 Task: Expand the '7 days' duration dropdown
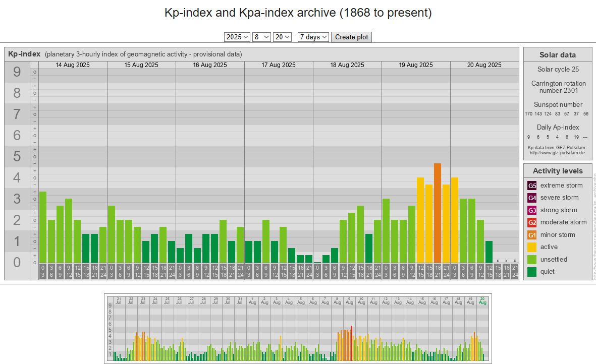(313, 37)
